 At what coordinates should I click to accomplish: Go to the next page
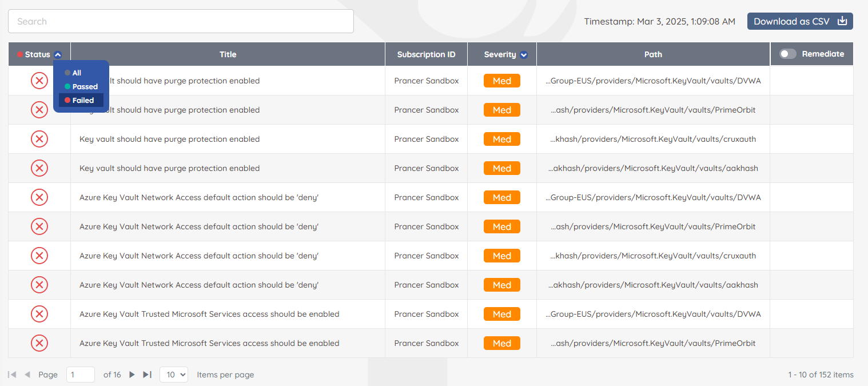click(x=132, y=375)
